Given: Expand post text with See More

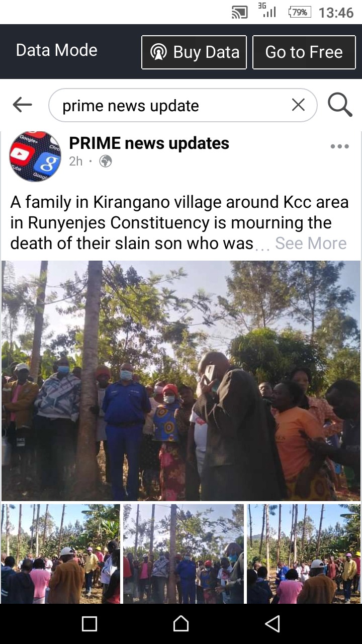Looking at the screenshot, I should (311, 244).
